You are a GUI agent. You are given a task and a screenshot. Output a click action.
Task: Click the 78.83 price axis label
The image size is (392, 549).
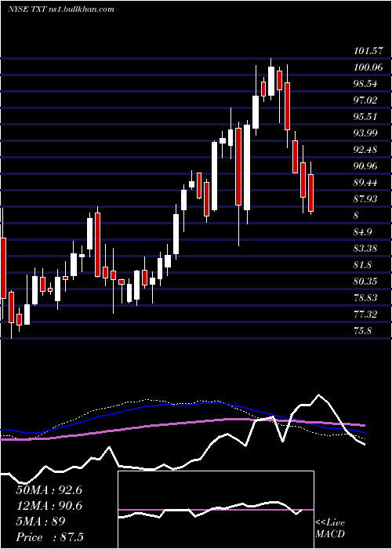[365, 297]
